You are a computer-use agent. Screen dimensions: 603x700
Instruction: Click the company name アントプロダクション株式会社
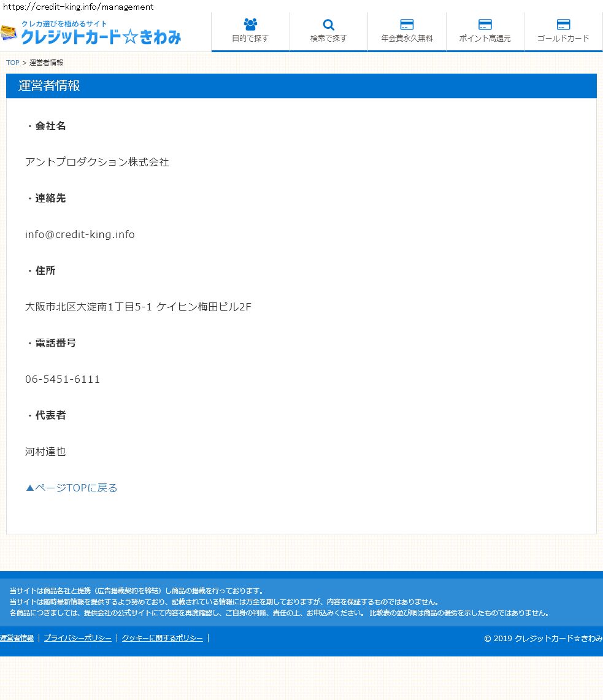pos(97,162)
